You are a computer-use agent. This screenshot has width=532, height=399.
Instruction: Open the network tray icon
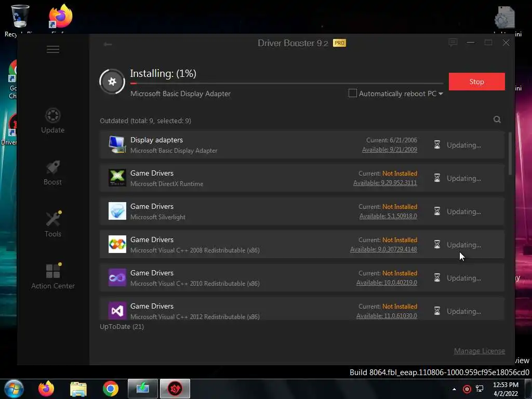coord(480,389)
